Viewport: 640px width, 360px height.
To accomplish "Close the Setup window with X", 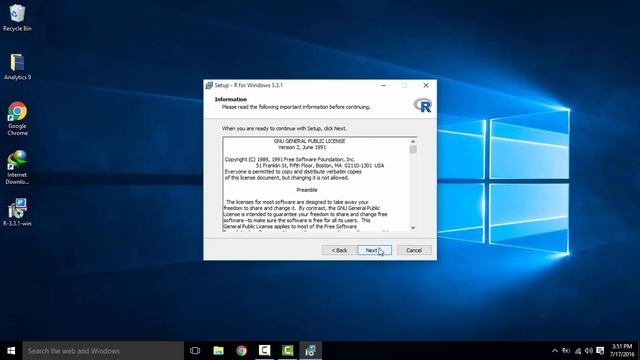I will pyautogui.click(x=426, y=85).
